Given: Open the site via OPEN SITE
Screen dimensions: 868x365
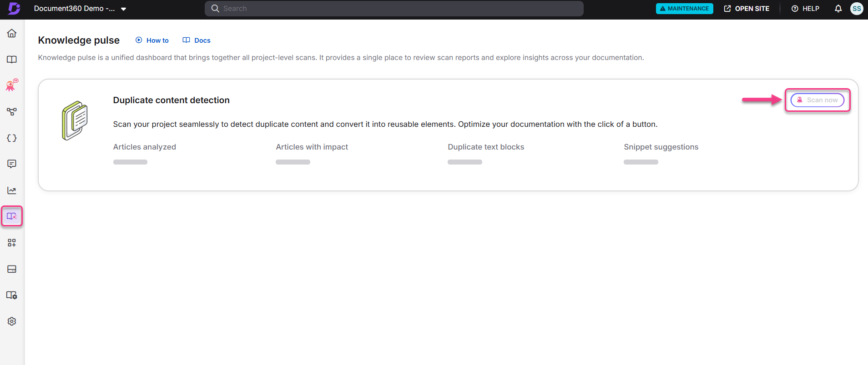Looking at the screenshot, I should [x=747, y=9].
